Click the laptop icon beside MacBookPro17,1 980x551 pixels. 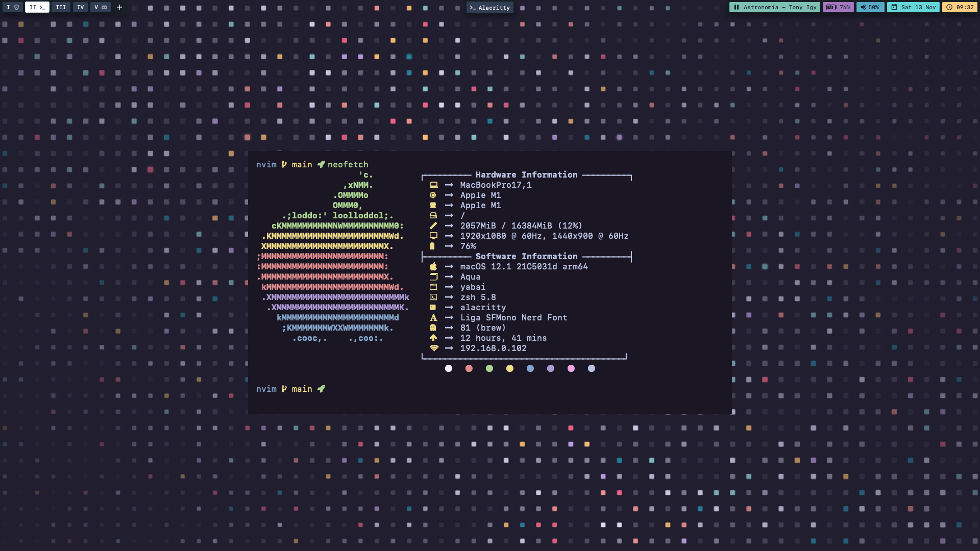(x=433, y=185)
